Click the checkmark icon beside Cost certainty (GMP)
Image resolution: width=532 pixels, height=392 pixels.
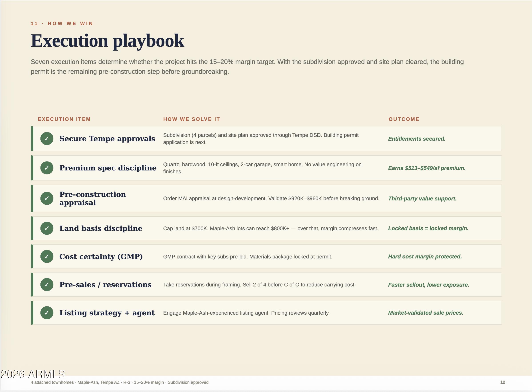pos(47,256)
